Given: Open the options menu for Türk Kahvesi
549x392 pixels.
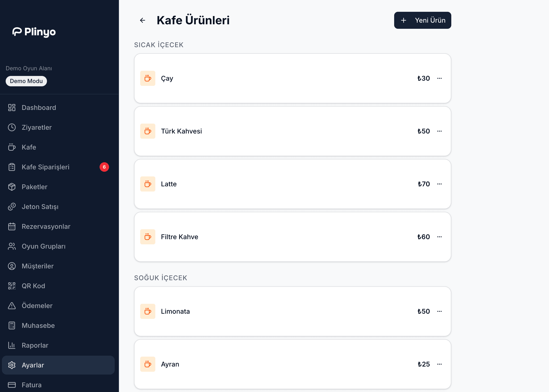Looking at the screenshot, I should [x=439, y=131].
